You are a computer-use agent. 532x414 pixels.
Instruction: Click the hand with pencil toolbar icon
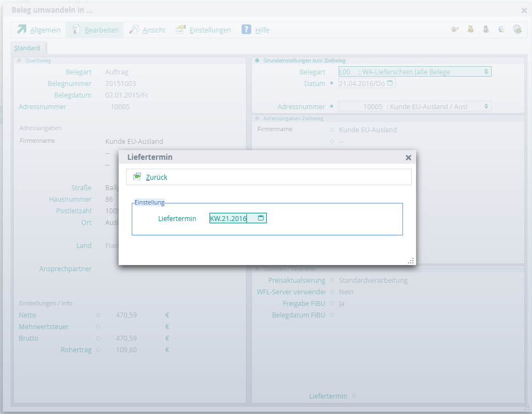pos(455,30)
